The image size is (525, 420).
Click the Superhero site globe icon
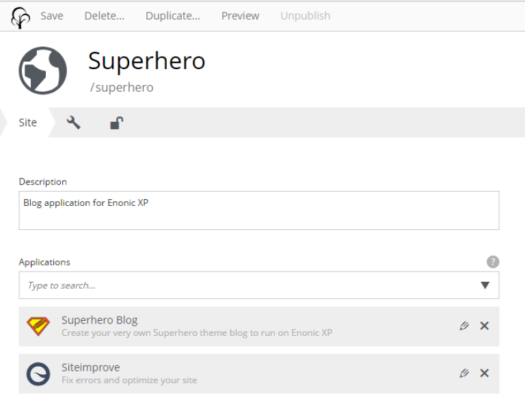[42, 70]
